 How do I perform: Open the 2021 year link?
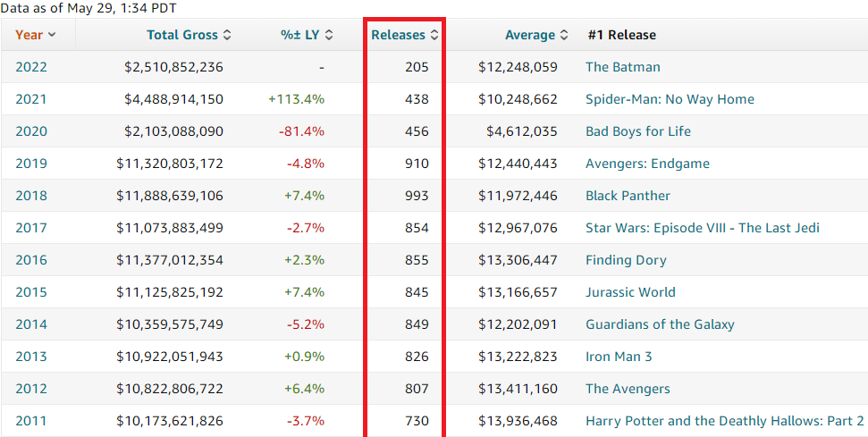tap(31, 99)
